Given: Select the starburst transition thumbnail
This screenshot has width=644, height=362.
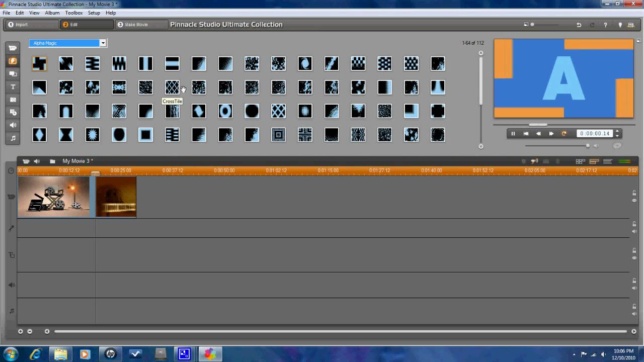Looking at the screenshot, I should pyautogui.click(x=93, y=135).
